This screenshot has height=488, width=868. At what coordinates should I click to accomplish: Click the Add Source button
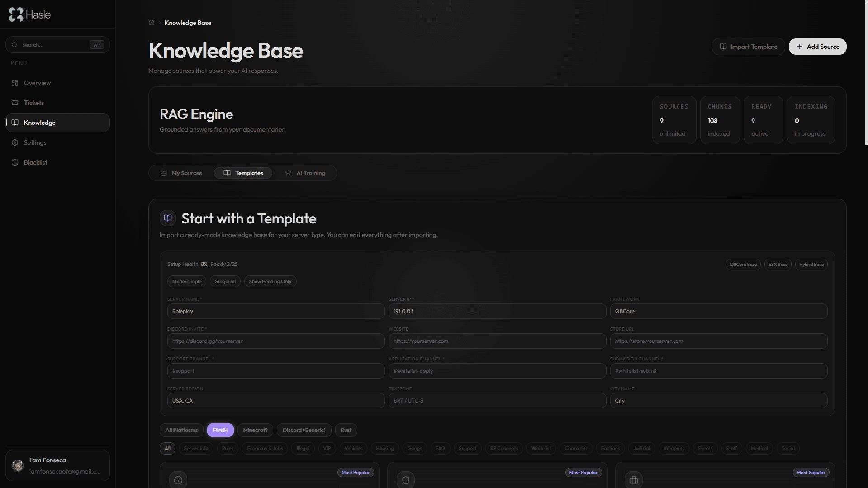(x=817, y=47)
